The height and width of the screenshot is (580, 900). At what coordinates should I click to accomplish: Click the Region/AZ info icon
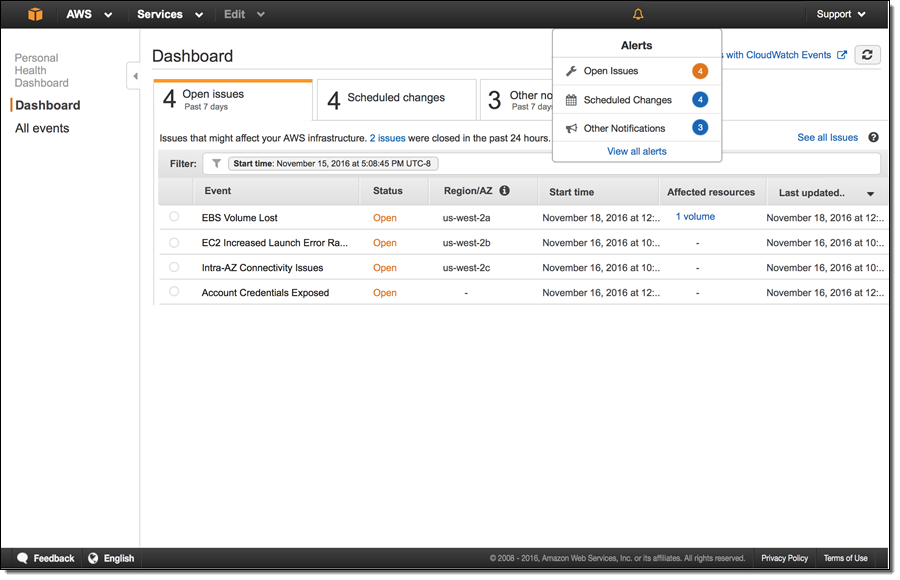504,191
